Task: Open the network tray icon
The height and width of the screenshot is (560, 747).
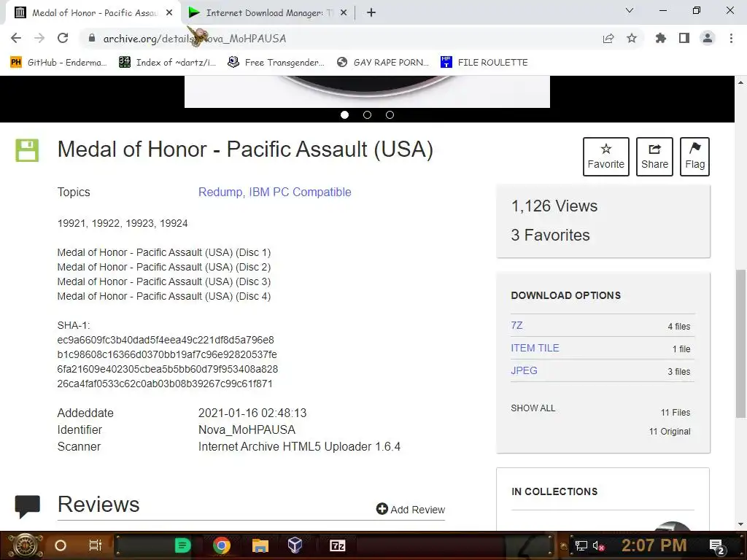Action: (581, 545)
